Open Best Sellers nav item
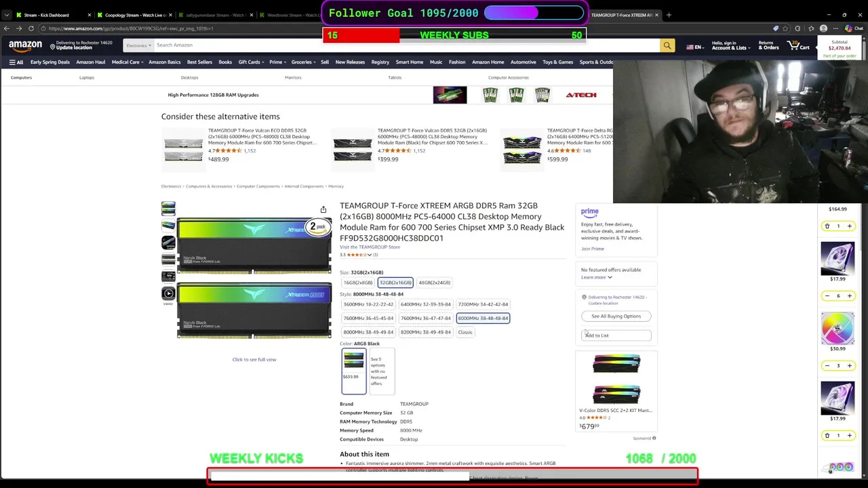Viewport: 868px width, 488px height. (x=199, y=62)
